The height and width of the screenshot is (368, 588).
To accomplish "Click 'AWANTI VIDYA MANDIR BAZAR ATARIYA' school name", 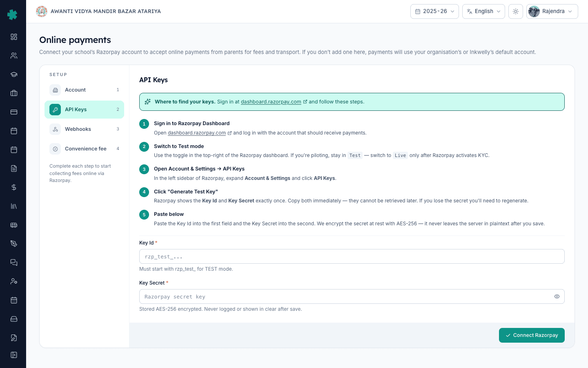I will [x=106, y=11].
